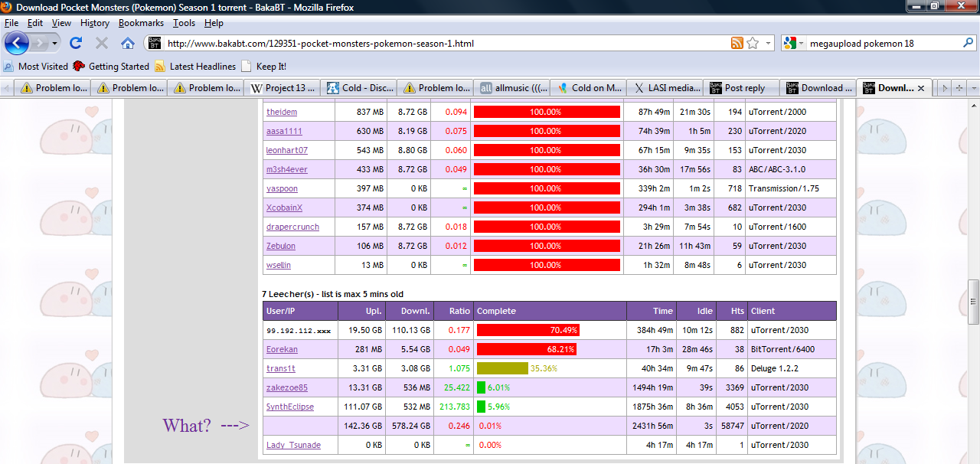
Task: Expand the Google search engine dropdown
Action: pos(801,44)
